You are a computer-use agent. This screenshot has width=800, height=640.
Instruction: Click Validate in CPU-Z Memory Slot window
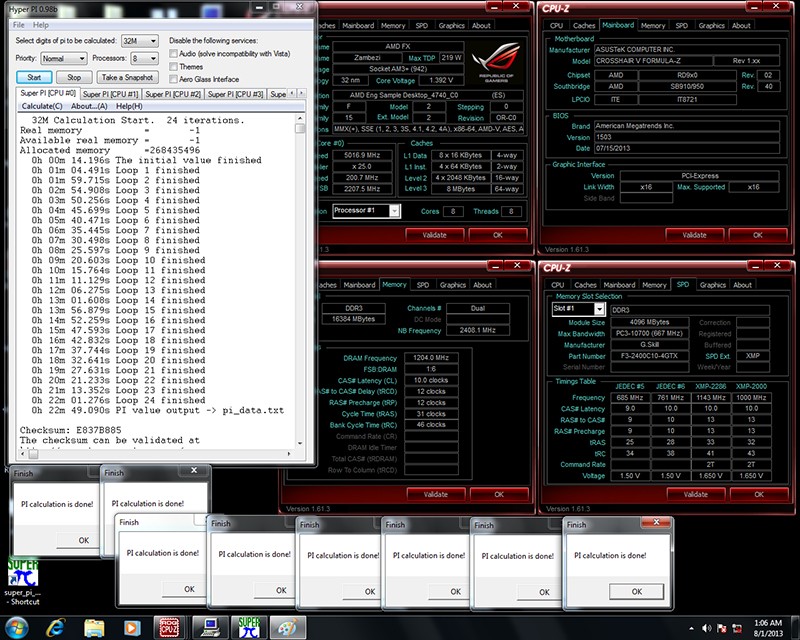click(x=695, y=495)
